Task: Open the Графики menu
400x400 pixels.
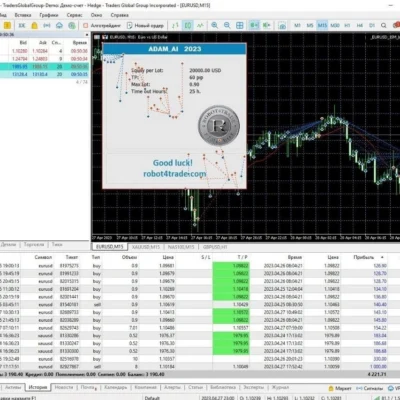Action: click(x=49, y=15)
